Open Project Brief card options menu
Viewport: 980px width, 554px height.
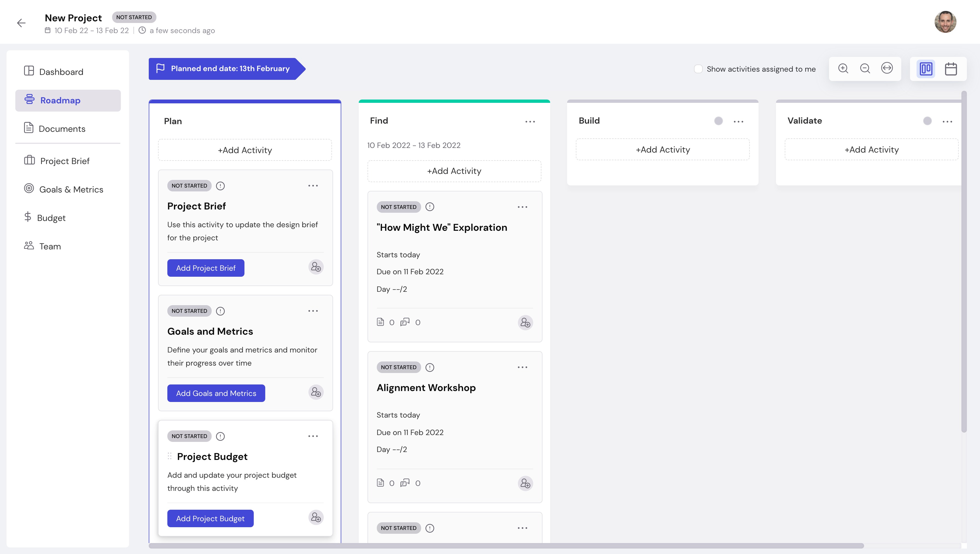pos(313,186)
